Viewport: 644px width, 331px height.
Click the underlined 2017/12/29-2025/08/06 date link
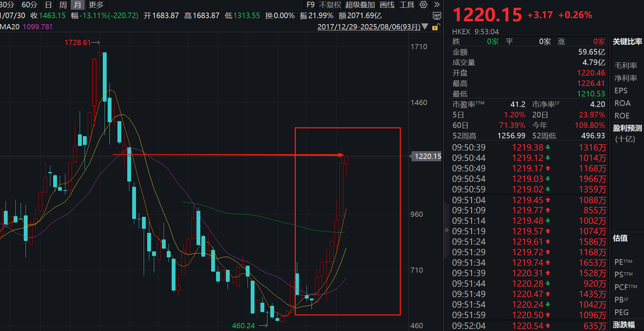(x=369, y=27)
